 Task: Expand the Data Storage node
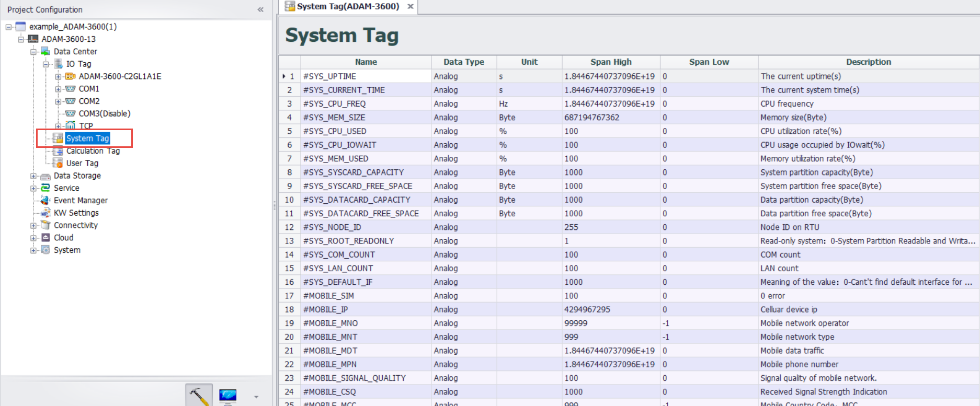click(x=33, y=176)
